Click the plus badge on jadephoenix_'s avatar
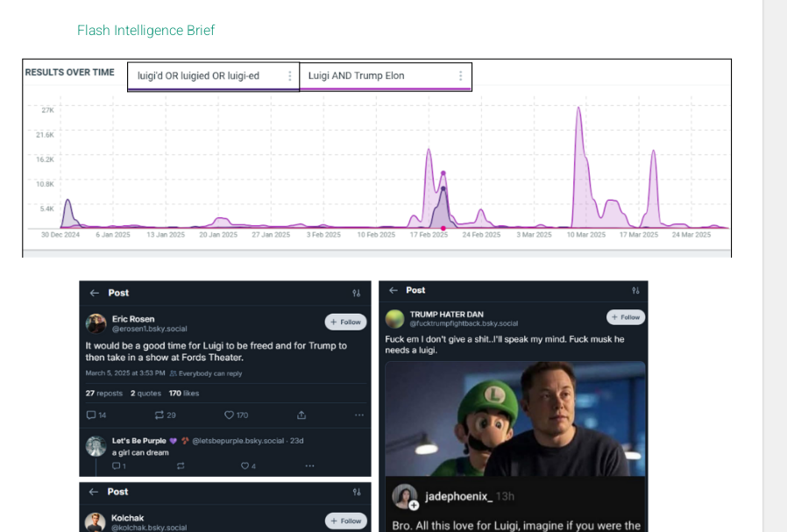 tap(414, 506)
